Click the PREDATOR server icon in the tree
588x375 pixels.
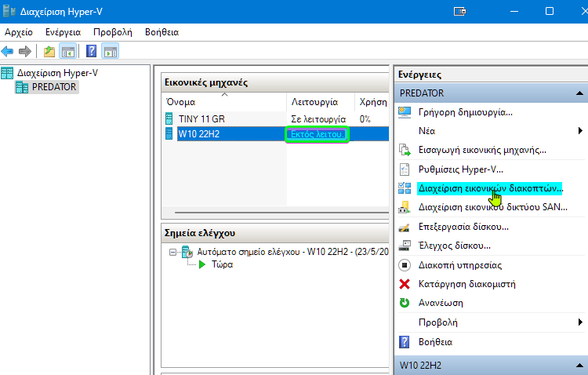click(x=22, y=87)
